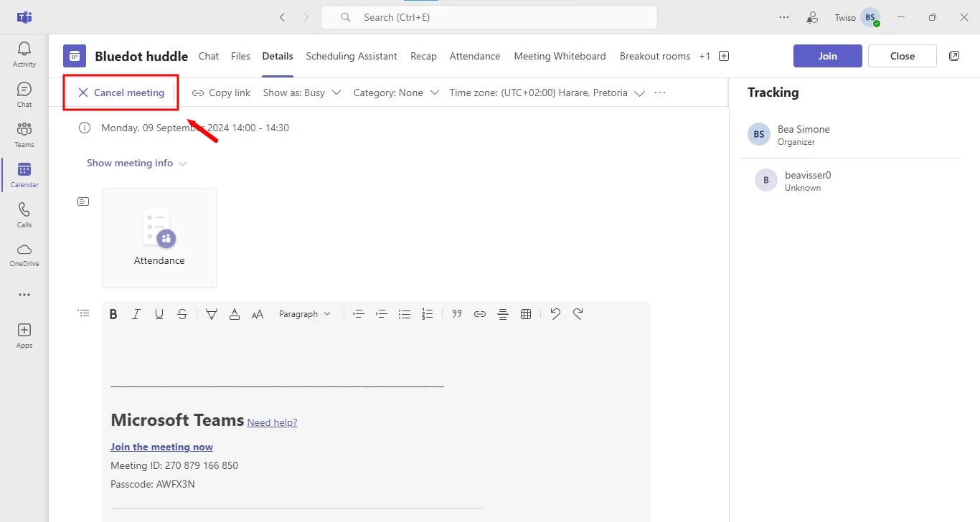Viewport: 980px width, 522px height.
Task: Select Bea Simone in Tracking
Action: 849,134
